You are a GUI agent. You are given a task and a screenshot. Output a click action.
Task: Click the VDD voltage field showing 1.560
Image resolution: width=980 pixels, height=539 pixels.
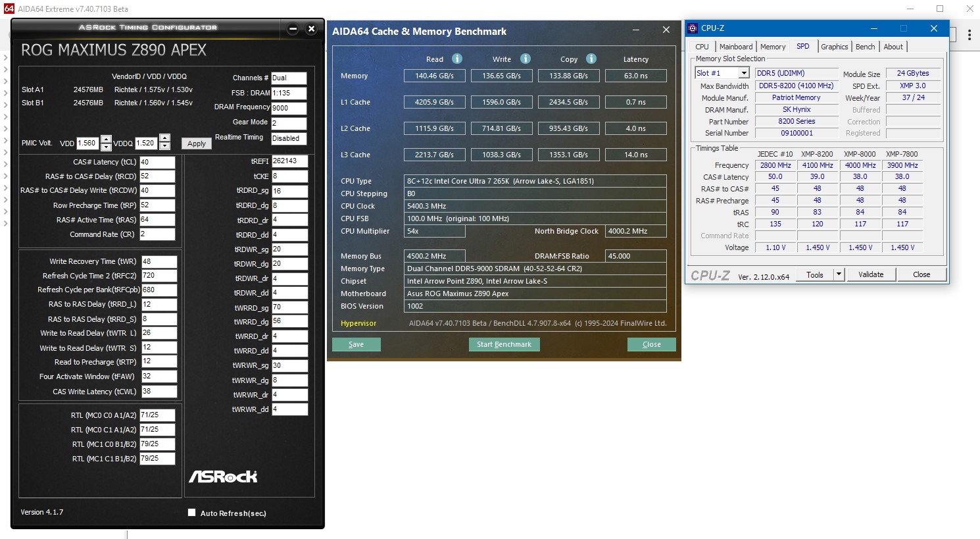click(87, 143)
